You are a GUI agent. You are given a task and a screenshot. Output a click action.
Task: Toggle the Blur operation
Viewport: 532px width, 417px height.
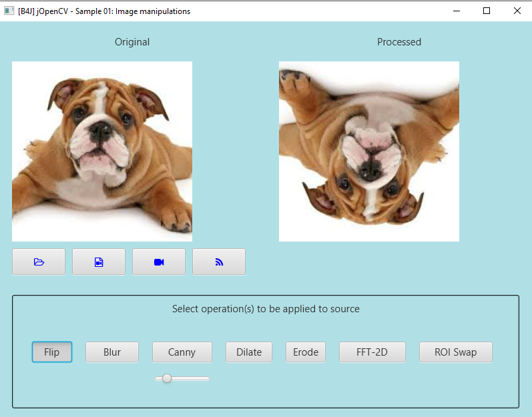(112, 352)
